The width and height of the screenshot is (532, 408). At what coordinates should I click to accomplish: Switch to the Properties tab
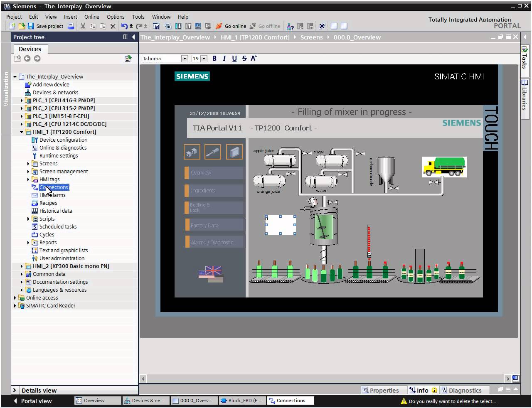pos(380,390)
